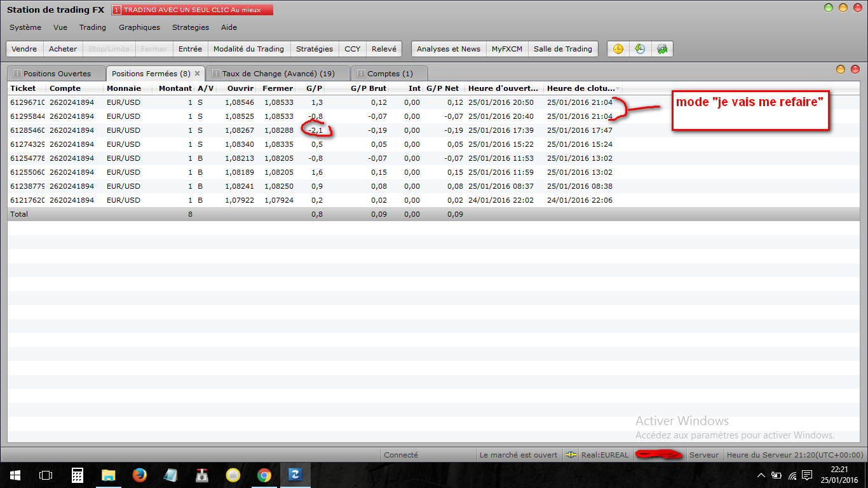
Task: Sort by the G/P Brut column header
Action: tap(357, 88)
